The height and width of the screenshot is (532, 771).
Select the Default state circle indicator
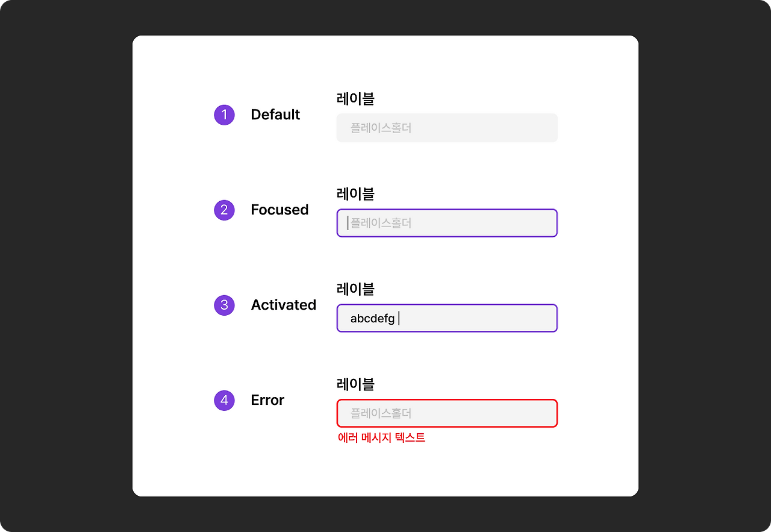tap(224, 114)
